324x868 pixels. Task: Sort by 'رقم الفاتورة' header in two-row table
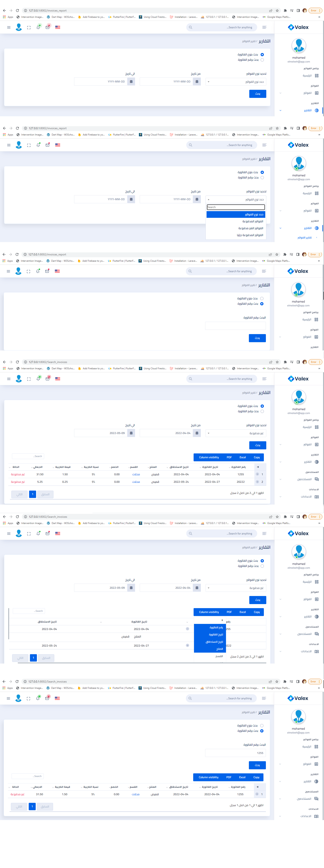coord(238,467)
